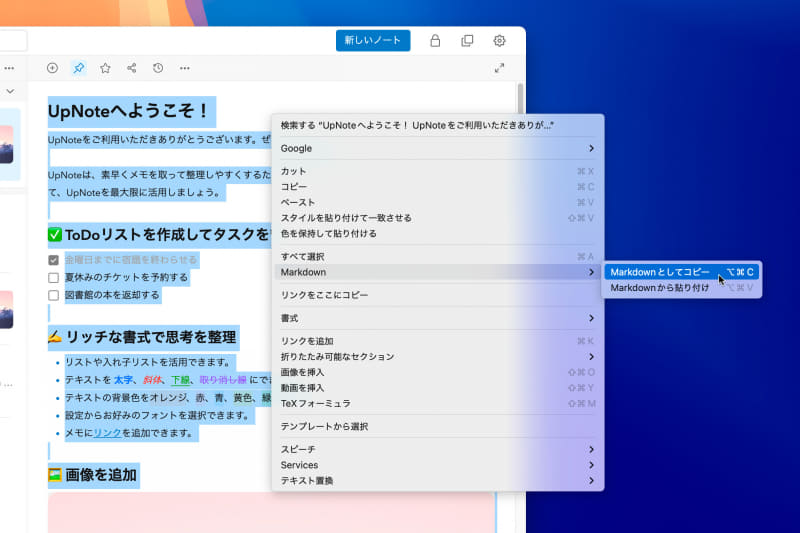
Task: Click the 画像を追加 heading
Action: click(101, 475)
